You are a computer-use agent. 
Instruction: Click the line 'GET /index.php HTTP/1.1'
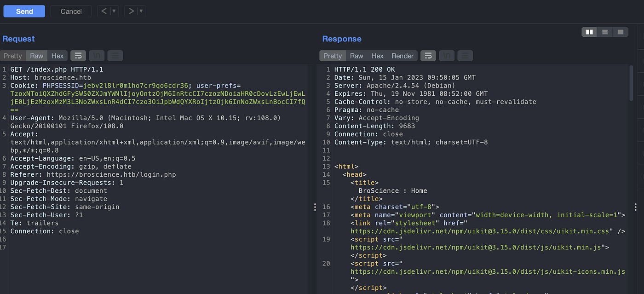(57, 69)
